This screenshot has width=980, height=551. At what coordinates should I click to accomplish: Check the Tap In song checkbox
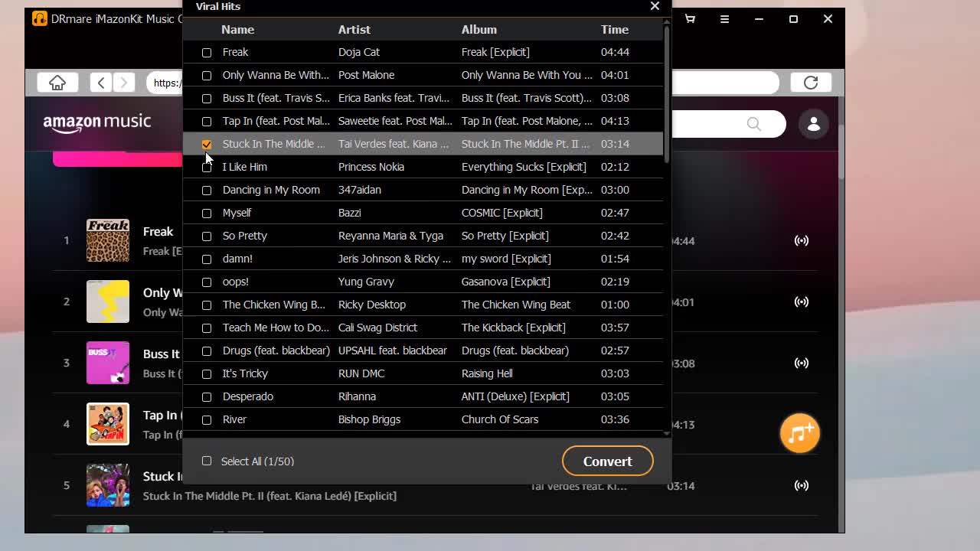coord(207,121)
